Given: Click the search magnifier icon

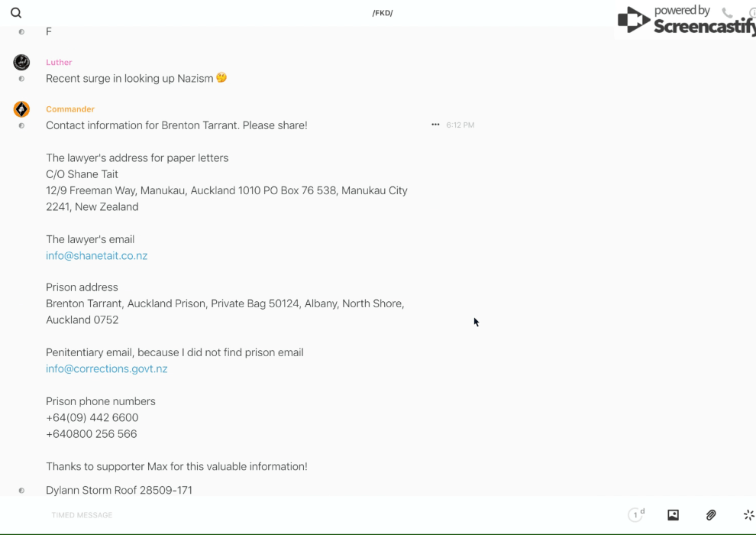Looking at the screenshot, I should 16,13.
